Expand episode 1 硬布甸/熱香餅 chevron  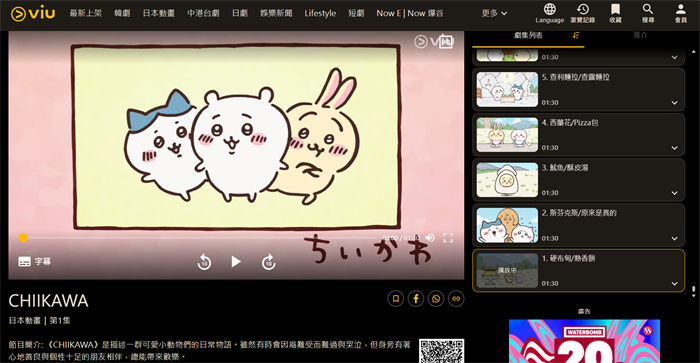675,284
